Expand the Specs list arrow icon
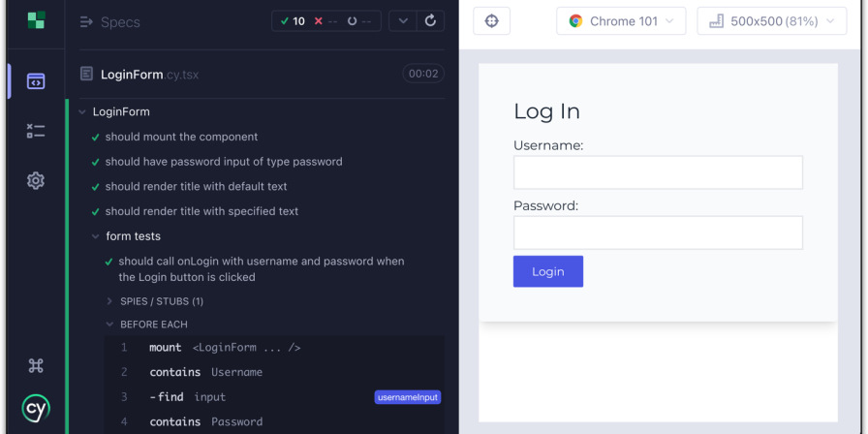 (x=86, y=22)
